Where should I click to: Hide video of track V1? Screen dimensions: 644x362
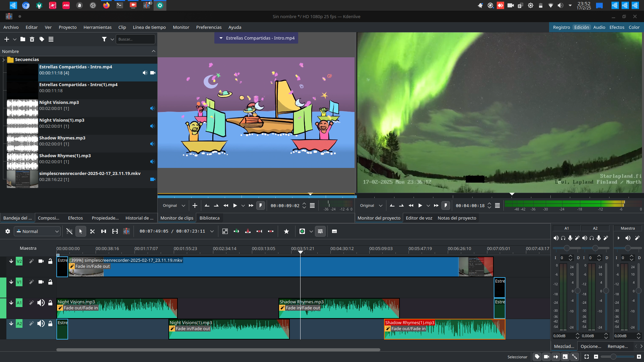click(41, 282)
